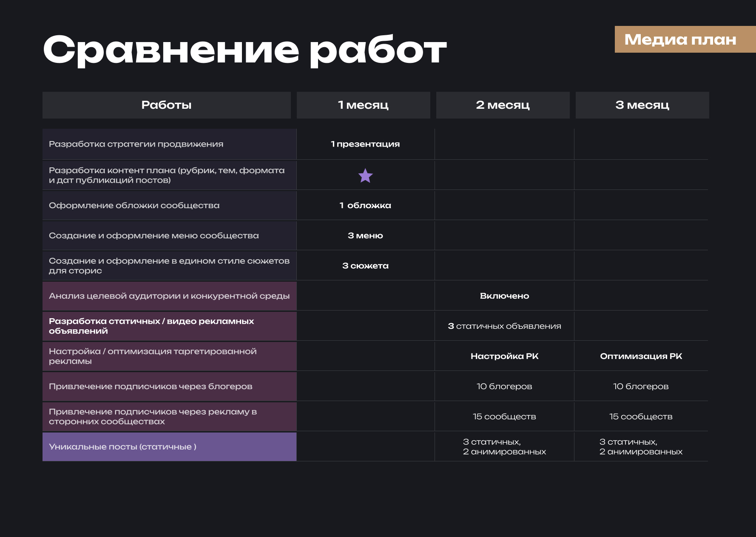Click the '3 меню' cell
Screen dimensions: 756x537
[x=365, y=235]
